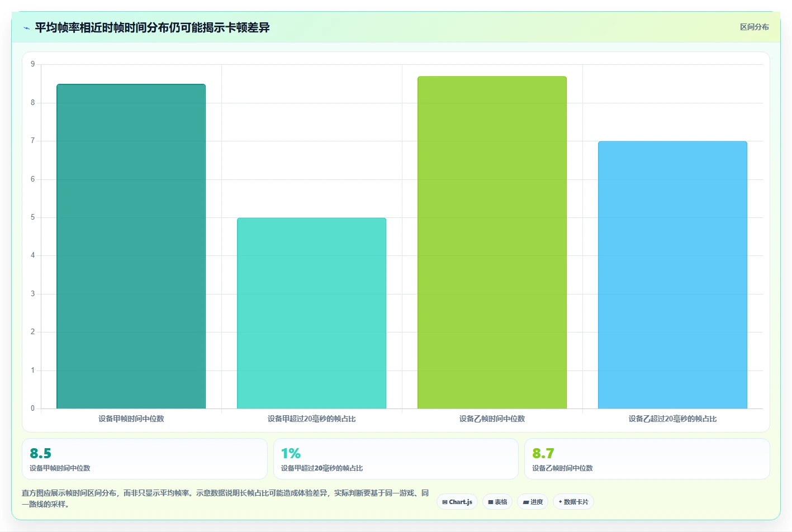This screenshot has width=792, height=532.
Task: Click the footnote paragraph starting with 直方图应展示
Action: [x=225, y=498]
